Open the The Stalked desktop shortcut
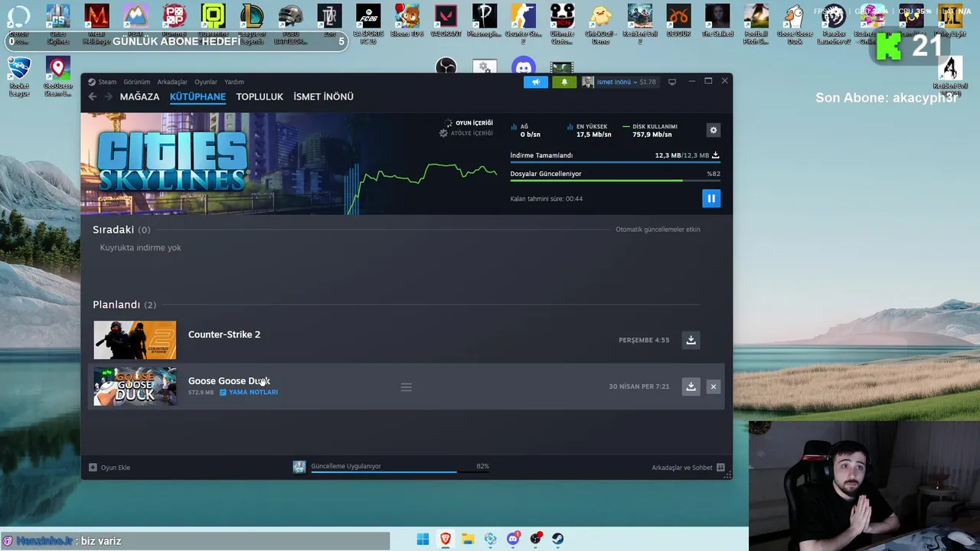The height and width of the screenshot is (551, 980). pos(717,21)
